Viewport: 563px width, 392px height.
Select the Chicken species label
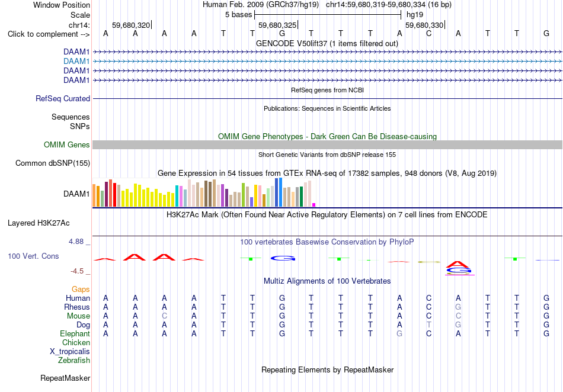[76, 342]
